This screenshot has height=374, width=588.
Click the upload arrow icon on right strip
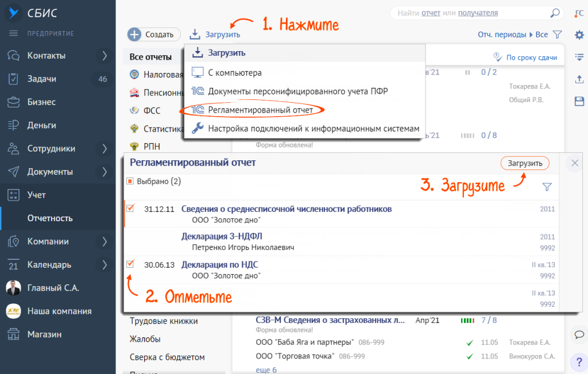pyautogui.click(x=579, y=79)
